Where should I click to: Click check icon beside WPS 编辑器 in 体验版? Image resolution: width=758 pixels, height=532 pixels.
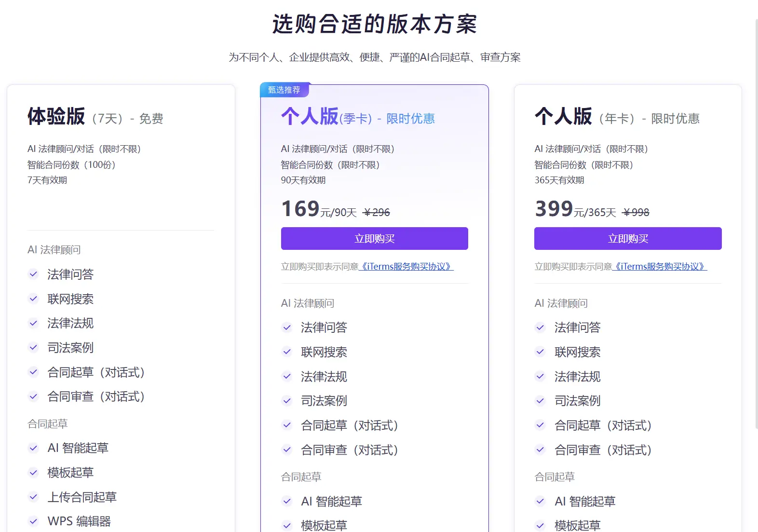(x=33, y=521)
